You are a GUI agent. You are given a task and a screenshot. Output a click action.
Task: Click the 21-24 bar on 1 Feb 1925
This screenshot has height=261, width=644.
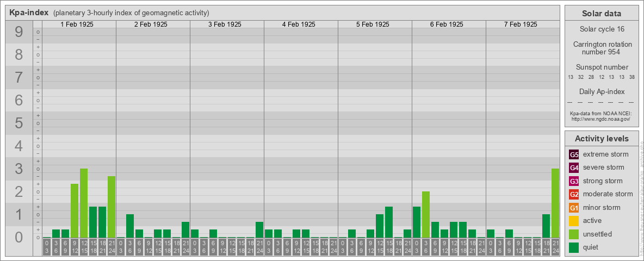click(112, 207)
